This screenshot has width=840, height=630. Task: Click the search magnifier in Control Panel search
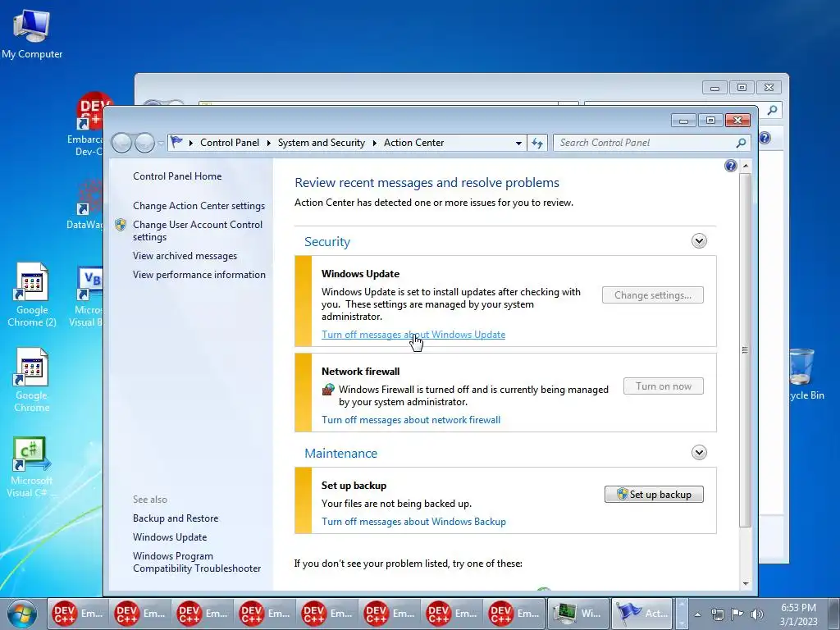coord(741,143)
